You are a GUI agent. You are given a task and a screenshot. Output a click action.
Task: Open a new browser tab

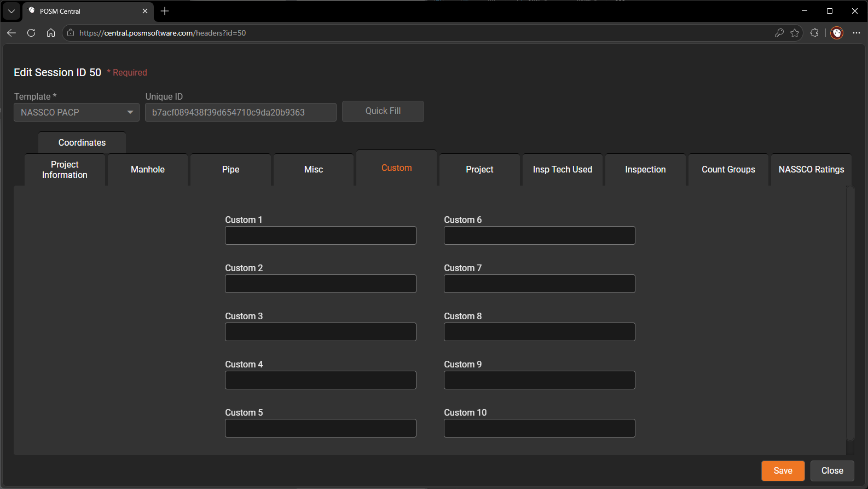[x=165, y=11]
